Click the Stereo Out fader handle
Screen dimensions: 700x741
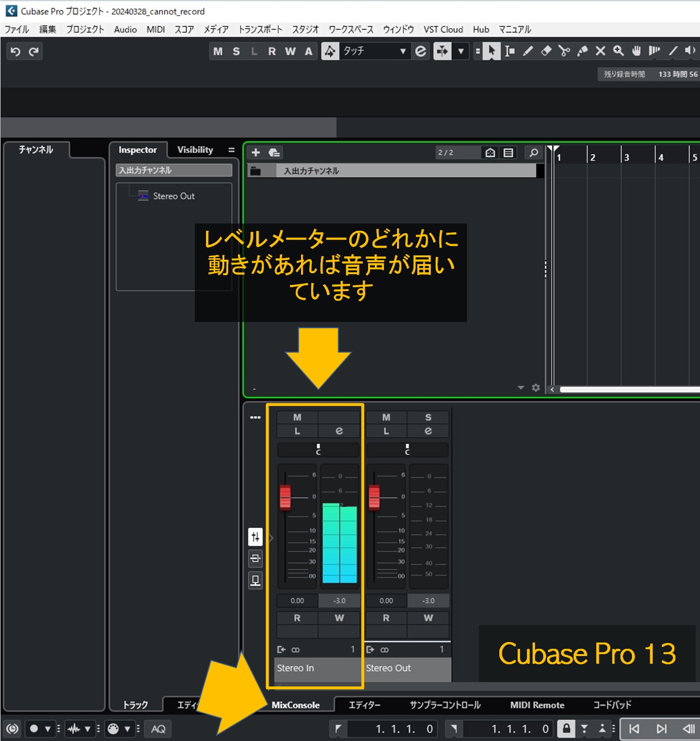[x=374, y=497]
